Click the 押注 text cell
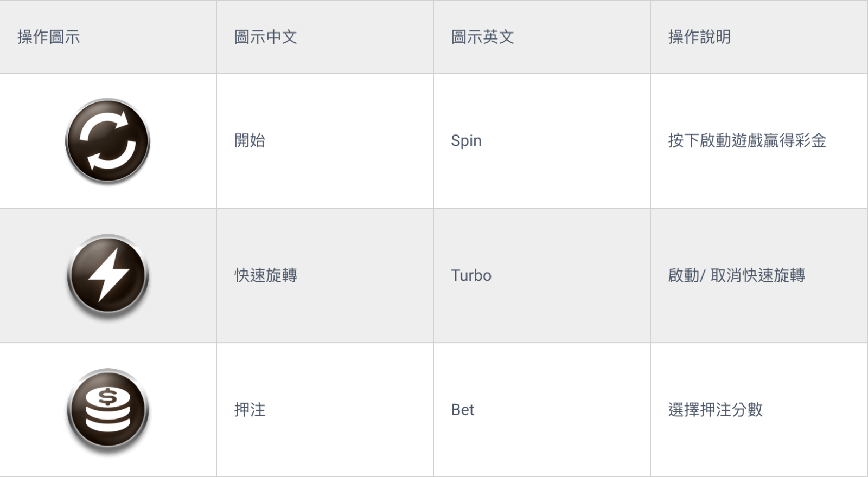 pos(250,410)
